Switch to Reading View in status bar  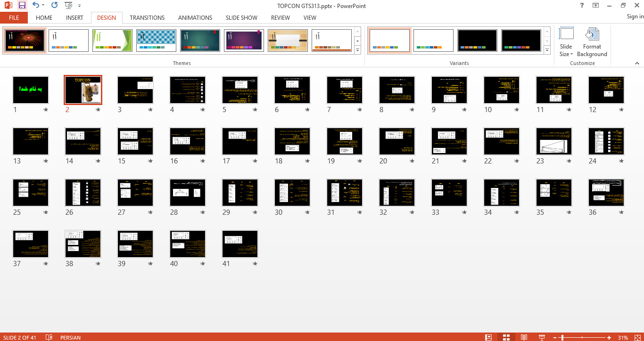pyautogui.click(x=523, y=337)
